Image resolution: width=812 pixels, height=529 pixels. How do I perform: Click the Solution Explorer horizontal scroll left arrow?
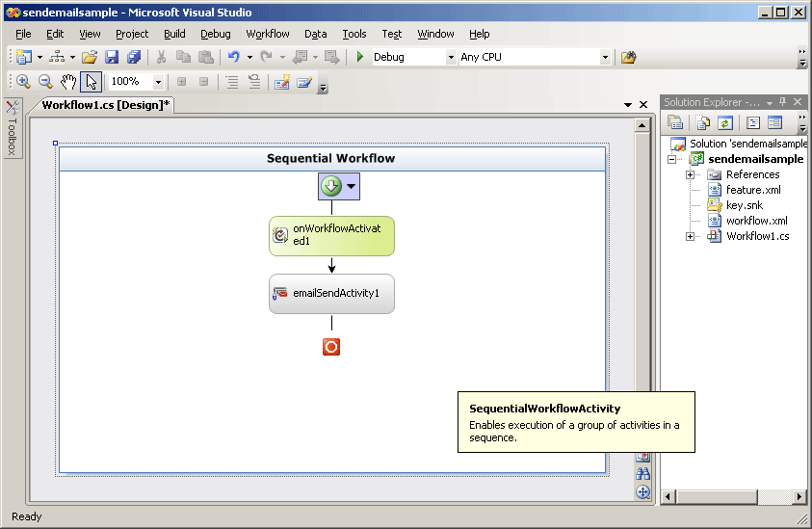pos(668,497)
